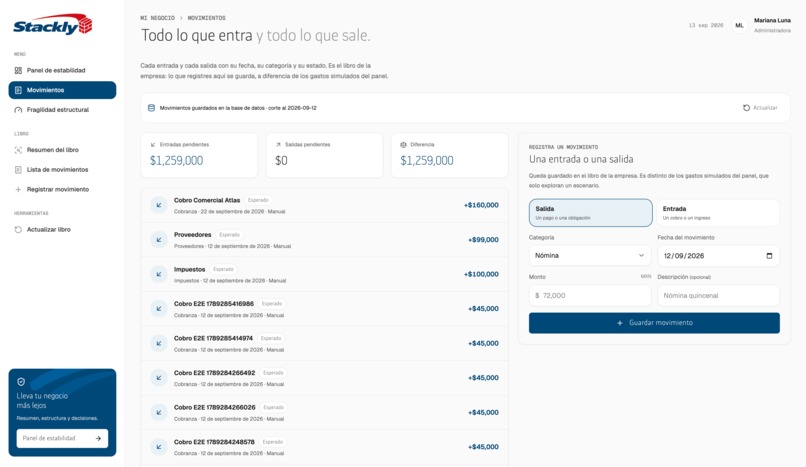Click the Stackly logo

coord(52,25)
